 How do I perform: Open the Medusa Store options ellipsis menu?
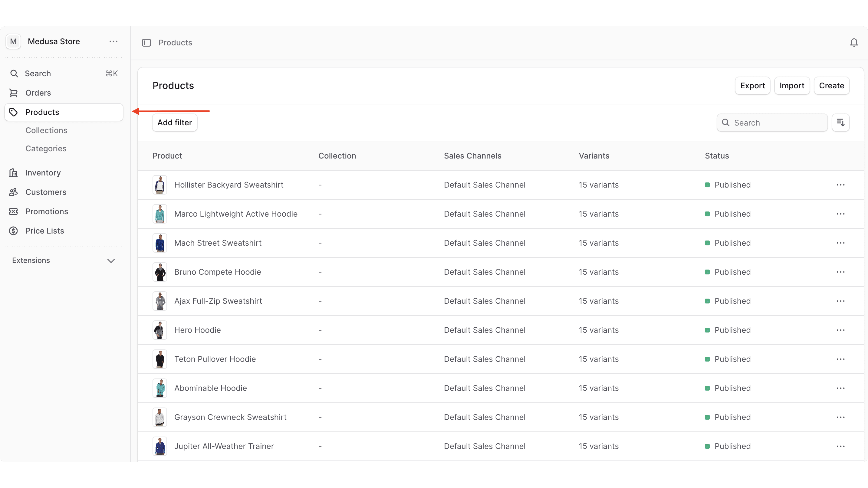[113, 41]
